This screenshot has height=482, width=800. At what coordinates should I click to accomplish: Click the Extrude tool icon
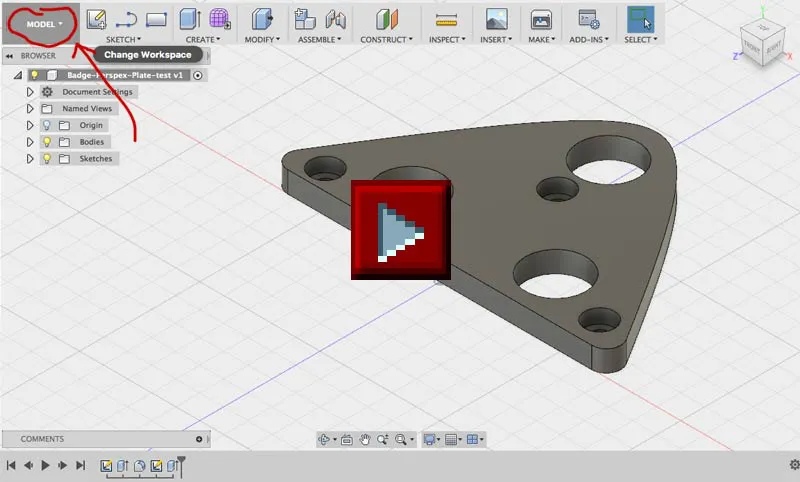[x=190, y=19]
